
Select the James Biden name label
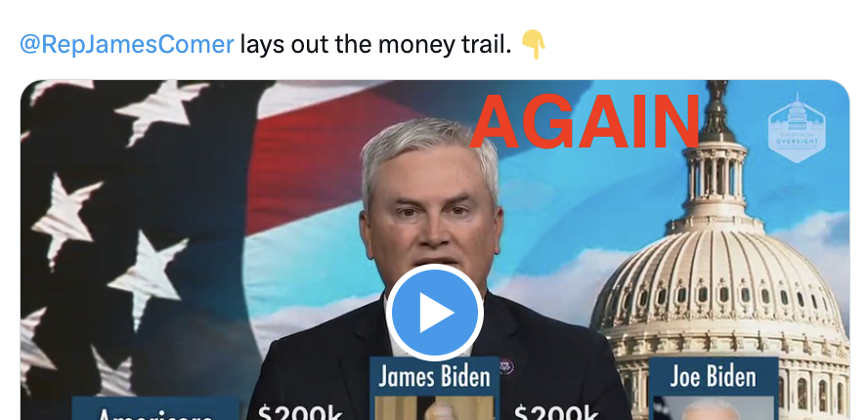pos(435,376)
